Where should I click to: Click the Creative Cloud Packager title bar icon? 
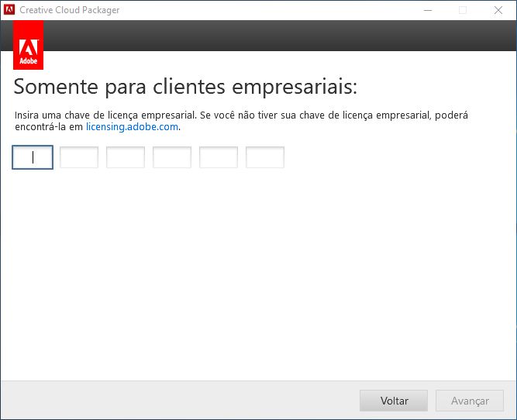[x=9, y=10]
